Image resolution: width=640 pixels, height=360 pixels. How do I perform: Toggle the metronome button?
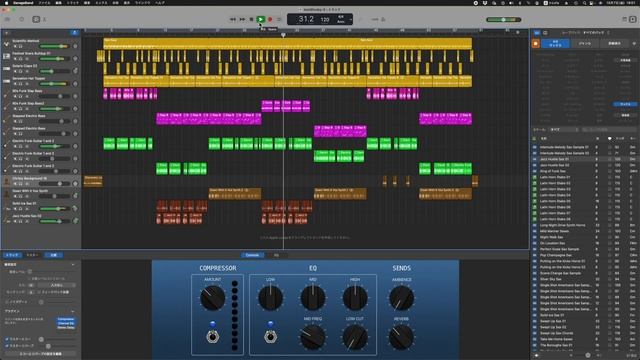click(x=383, y=19)
